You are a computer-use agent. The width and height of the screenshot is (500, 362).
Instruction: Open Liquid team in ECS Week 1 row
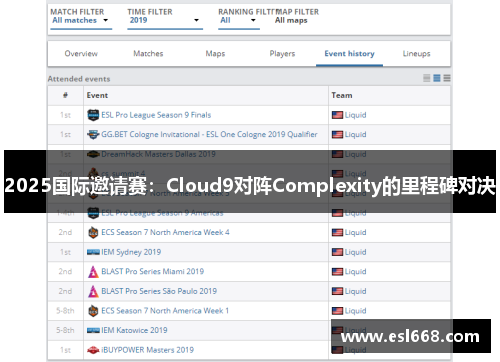(355, 311)
